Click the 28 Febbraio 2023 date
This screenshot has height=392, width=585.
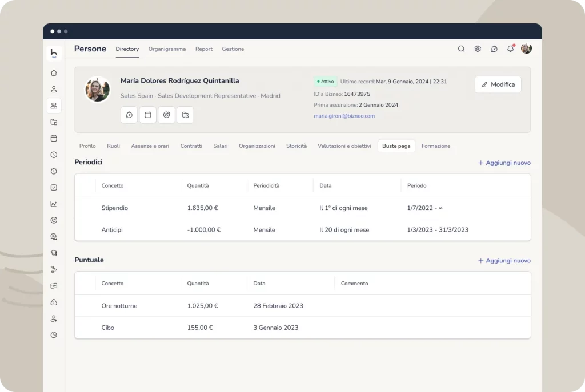(278, 306)
